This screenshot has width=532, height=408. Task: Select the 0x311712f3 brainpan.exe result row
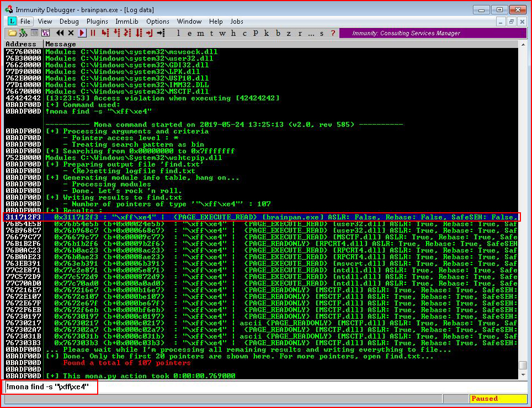261,217
